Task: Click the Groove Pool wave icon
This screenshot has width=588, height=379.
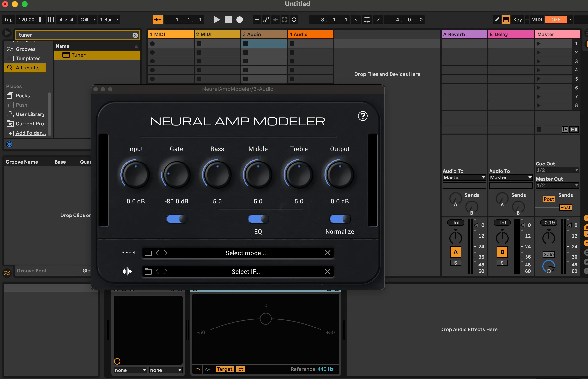Action: tap(7, 273)
